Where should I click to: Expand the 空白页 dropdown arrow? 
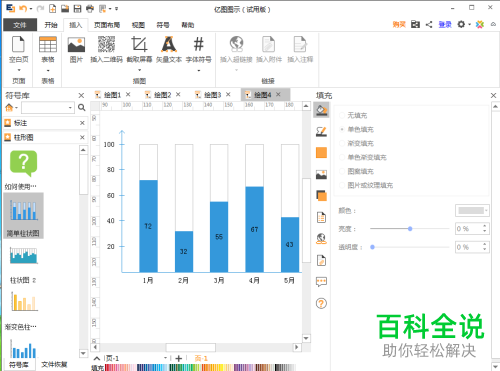click(19, 70)
